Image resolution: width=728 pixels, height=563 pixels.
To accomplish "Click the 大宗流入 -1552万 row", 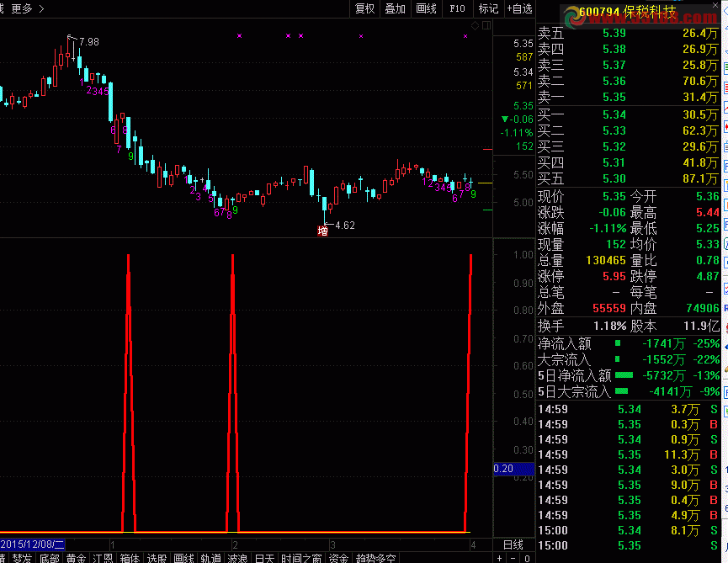I will pyautogui.click(x=628, y=359).
